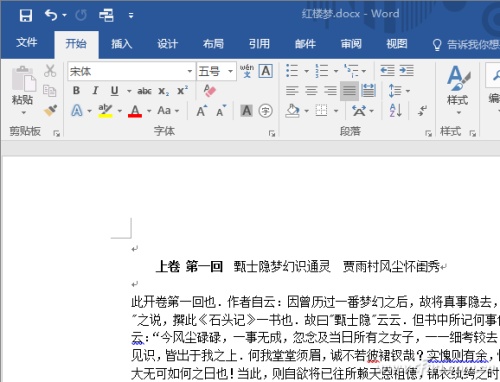This screenshot has height=382, width=500.
Task: Save the document with the floppy icon
Action: pyautogui.click(x=26, y=15)
